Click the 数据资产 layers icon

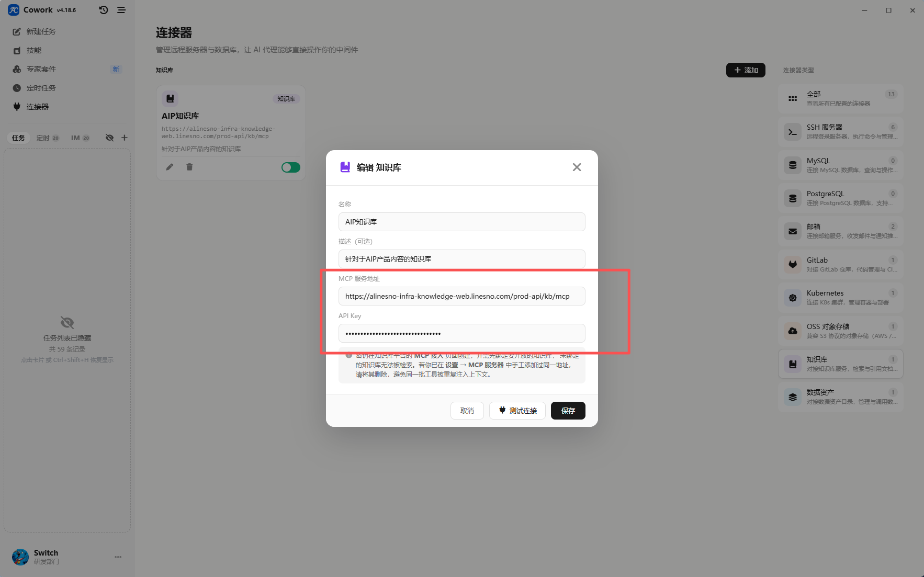[x=793, y=397]
